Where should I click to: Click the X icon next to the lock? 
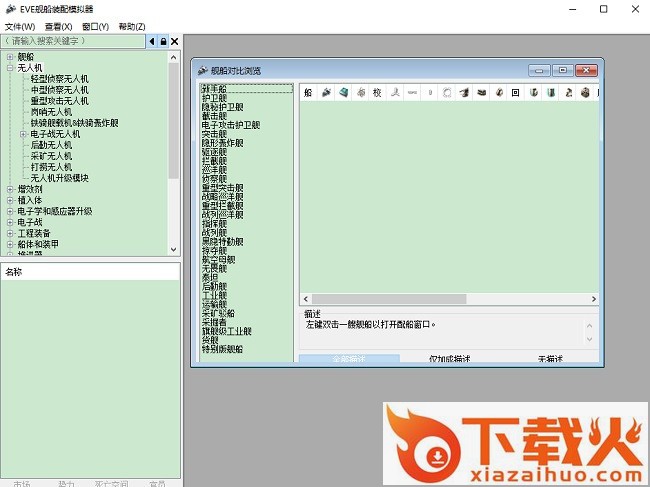pyautogui.click(x=175, y=41)
